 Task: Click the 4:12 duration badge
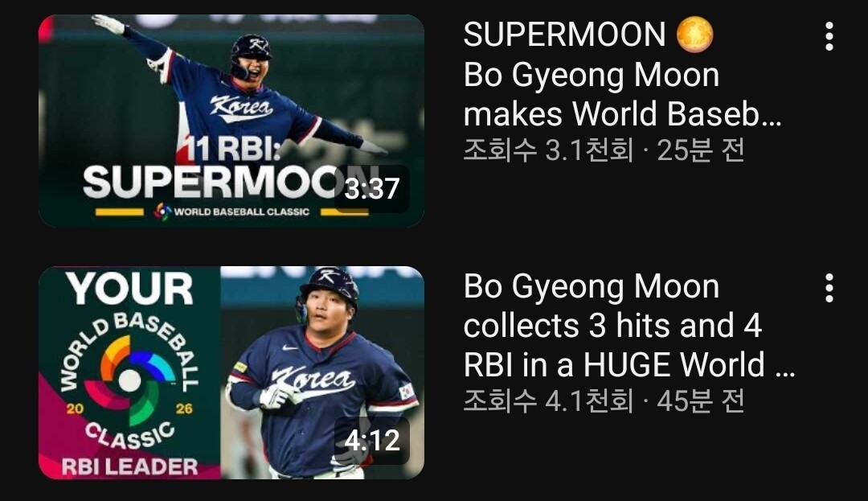(x=371, y=441)
